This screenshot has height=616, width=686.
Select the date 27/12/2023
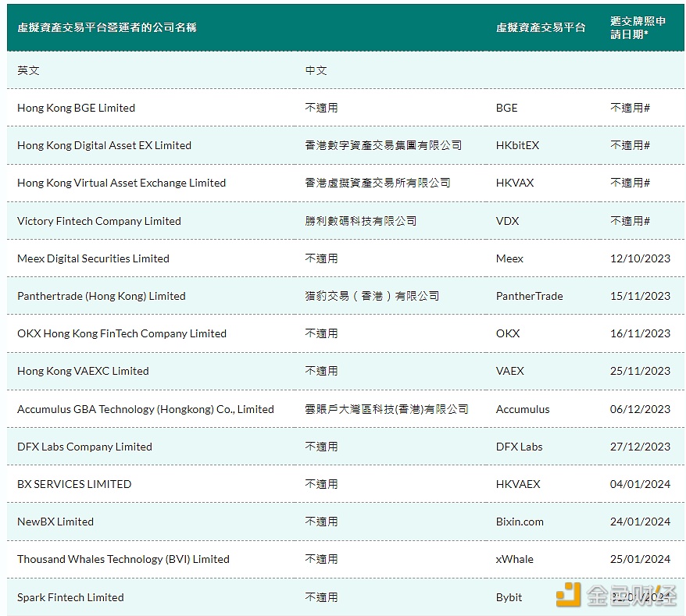640,447
